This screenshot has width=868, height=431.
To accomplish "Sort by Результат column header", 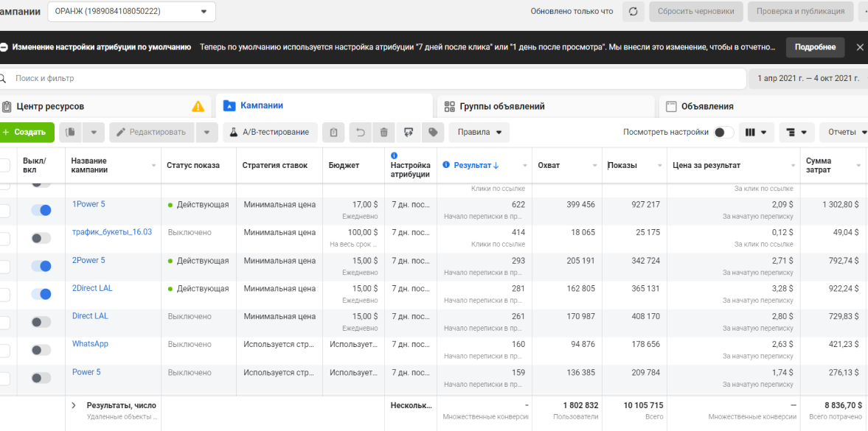I will 476,165.
